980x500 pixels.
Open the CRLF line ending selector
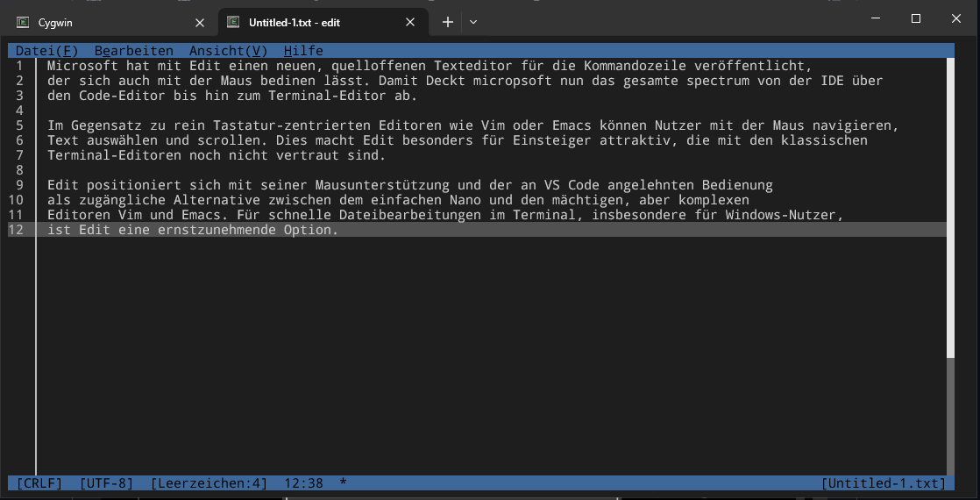(x=39, y=483)
